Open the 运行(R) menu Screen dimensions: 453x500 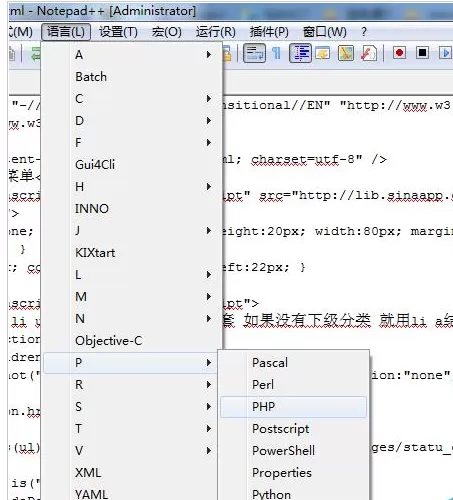coord(216,32)
